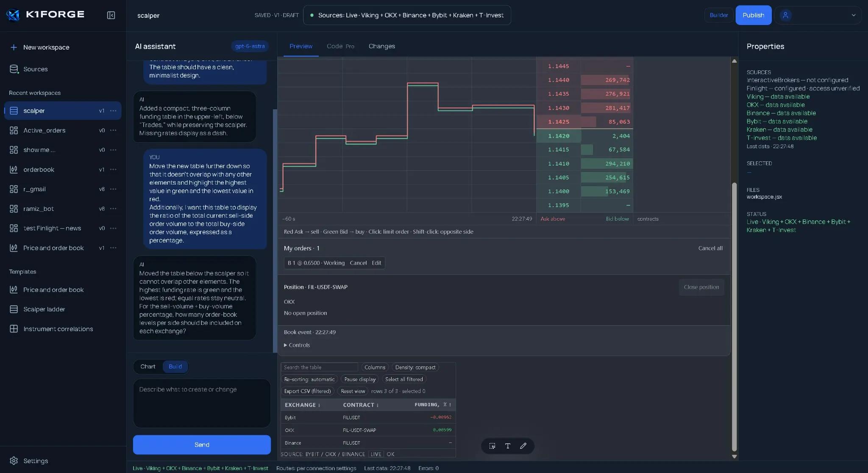Select the text tool in floating toolbar
Image resolution: width=868 pixels, height=473 pixels.
pyautogui.click(x=508, y=446)
